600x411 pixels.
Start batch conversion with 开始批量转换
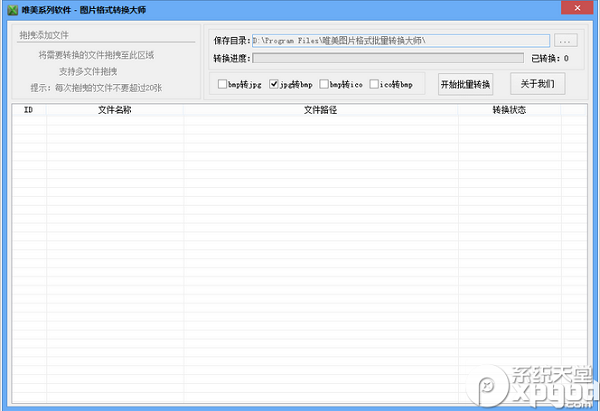(x=466, y=84)
